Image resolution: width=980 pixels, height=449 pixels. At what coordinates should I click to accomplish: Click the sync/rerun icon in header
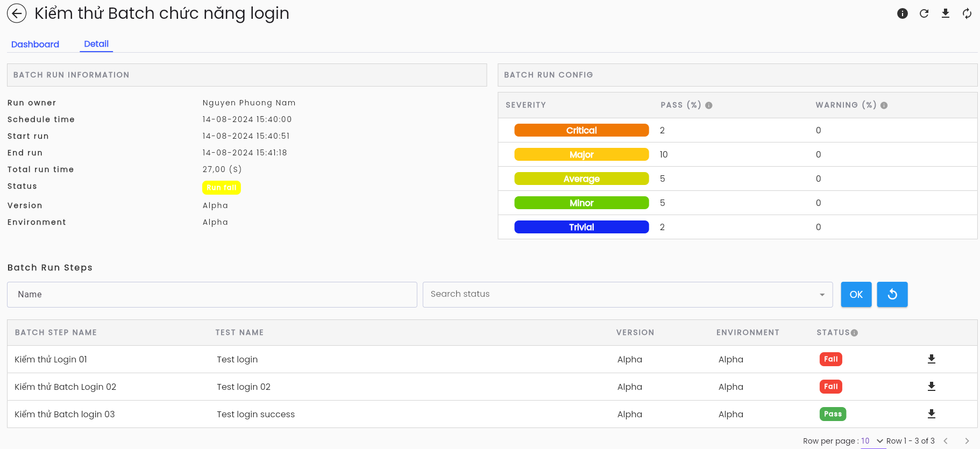pos(967,13)
